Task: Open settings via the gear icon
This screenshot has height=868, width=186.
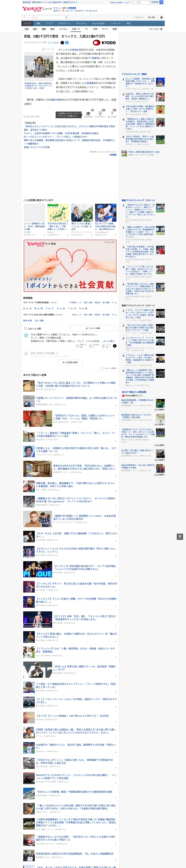Action: click(161, 18)
